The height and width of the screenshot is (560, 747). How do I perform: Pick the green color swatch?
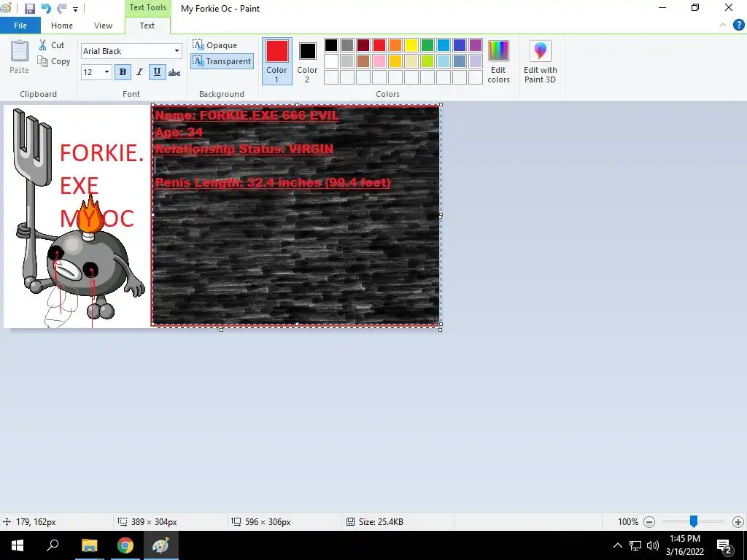point(427,45)
